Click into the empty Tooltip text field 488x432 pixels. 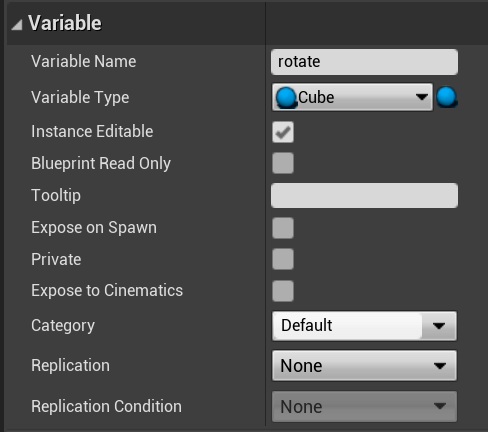pyautogui.click(x=364, y=195)
